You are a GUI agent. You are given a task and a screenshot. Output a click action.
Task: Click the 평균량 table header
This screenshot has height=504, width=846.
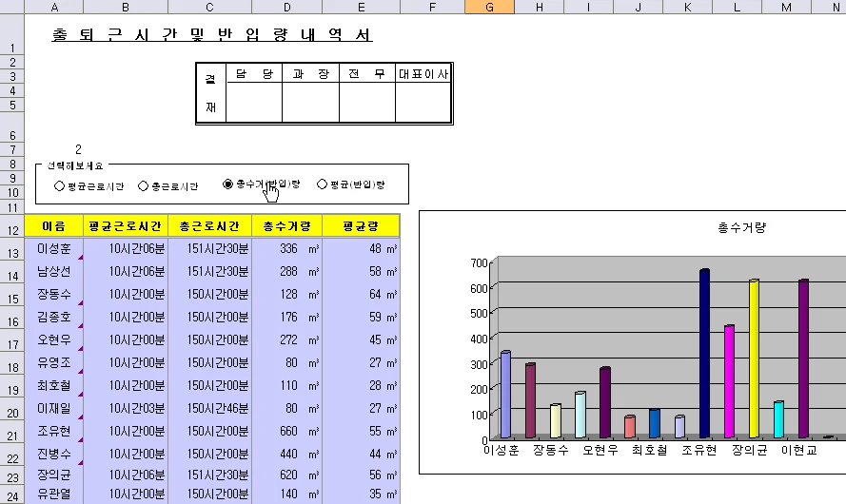[x=361, y=226]
